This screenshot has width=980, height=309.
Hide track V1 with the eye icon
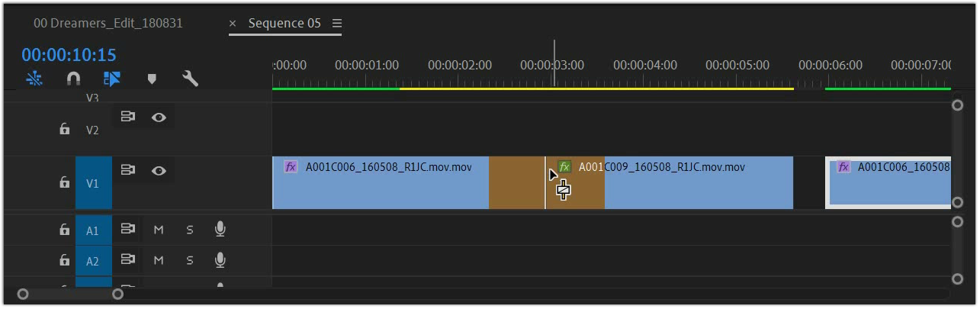click(x=159, y=170)
